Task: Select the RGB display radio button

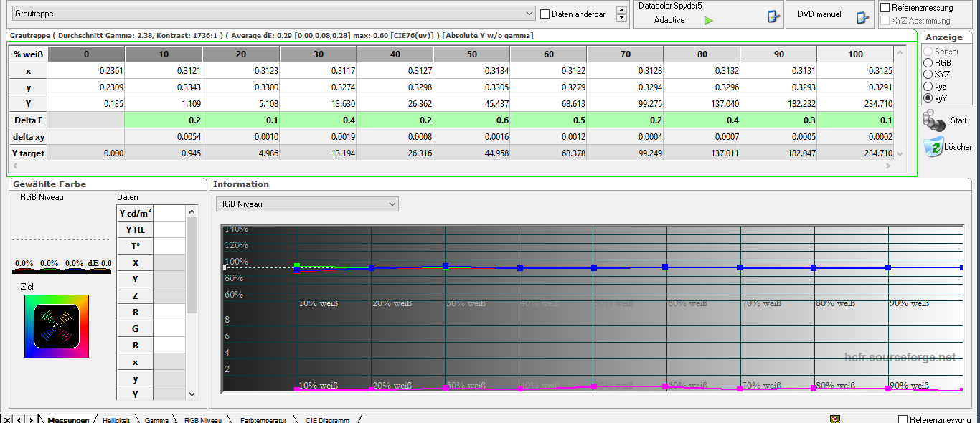Action: click(928, 63)
